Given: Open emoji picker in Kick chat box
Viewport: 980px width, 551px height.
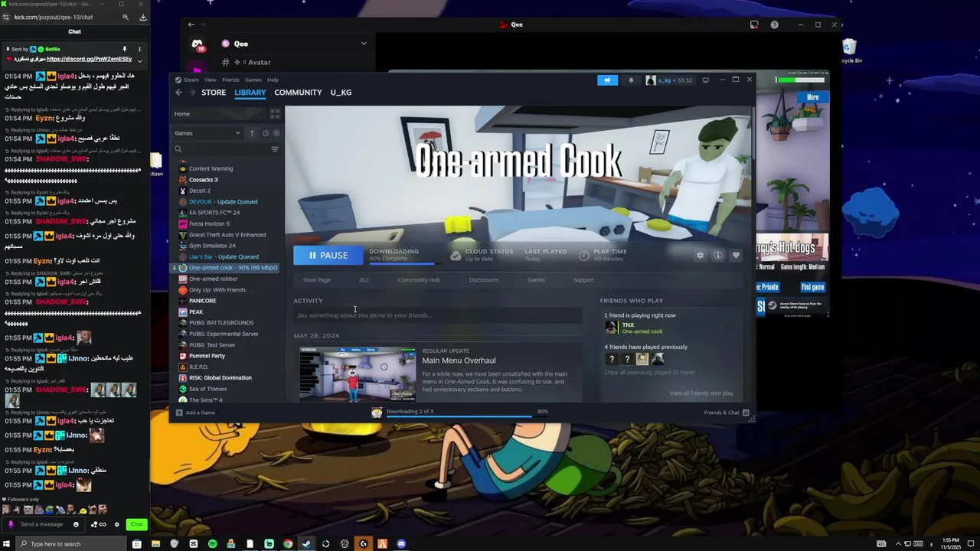Looking at the screenshot, I should (x=76, y=524).
